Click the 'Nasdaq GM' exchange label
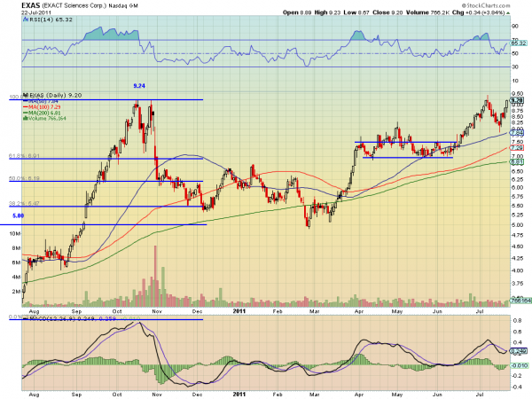532x399 pixels. [123, 6]
